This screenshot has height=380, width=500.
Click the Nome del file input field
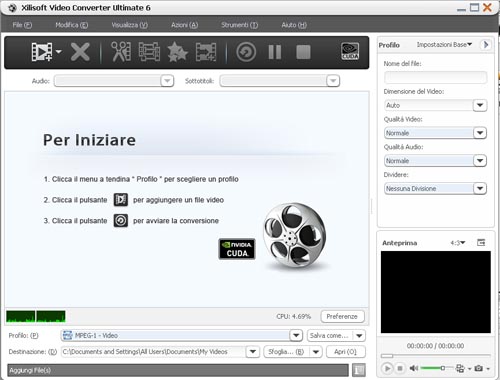(435, 77)
